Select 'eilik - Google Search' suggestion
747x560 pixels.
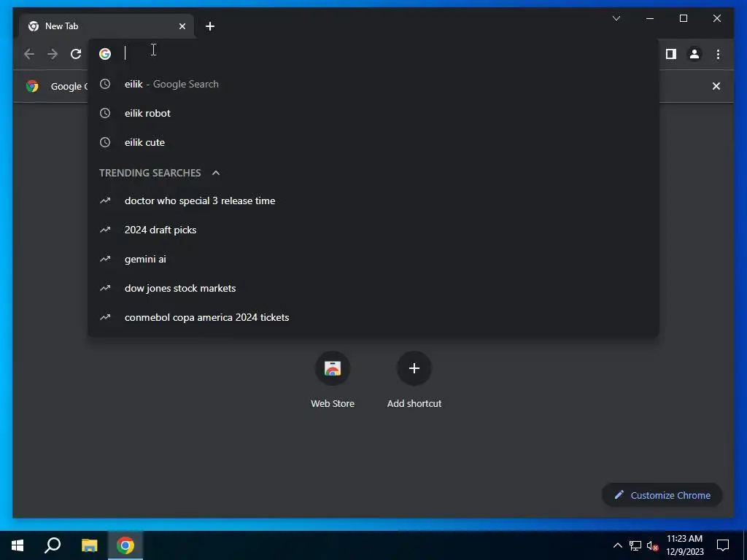tap(373, 84)
